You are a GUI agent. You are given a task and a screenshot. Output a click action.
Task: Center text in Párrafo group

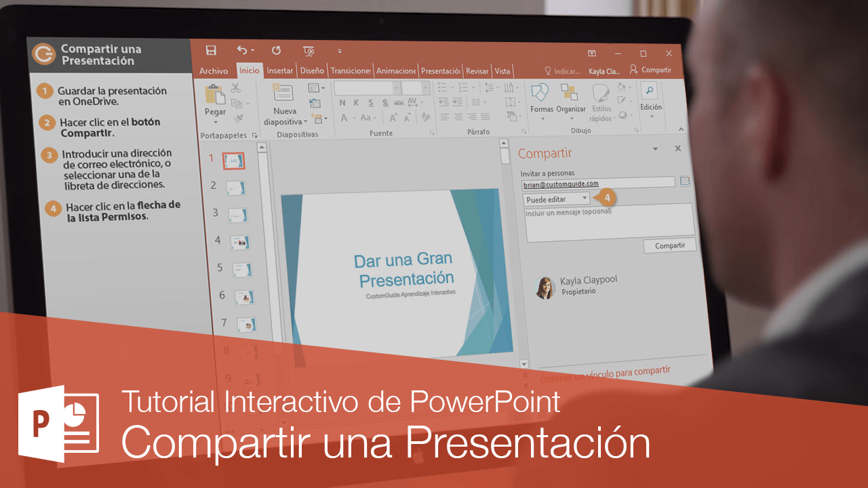click(458, 117)
